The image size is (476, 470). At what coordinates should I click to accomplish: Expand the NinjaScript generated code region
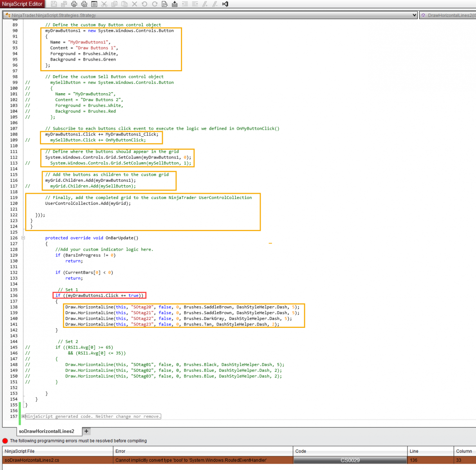23,416
